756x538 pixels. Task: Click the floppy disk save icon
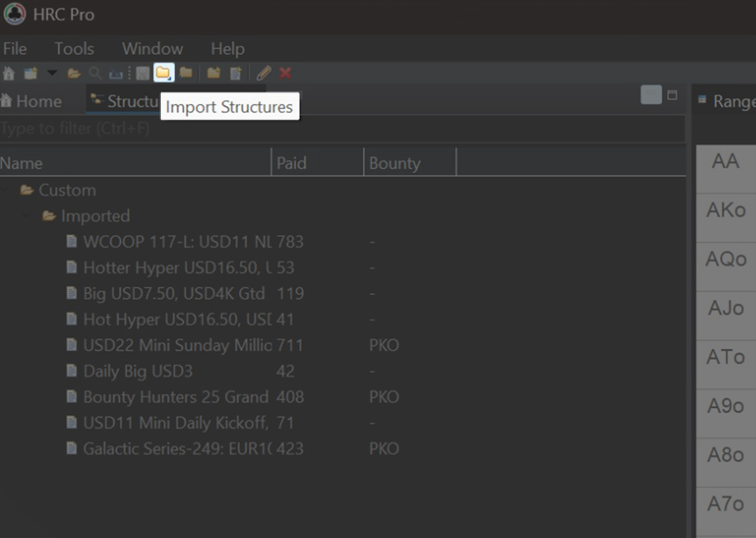(x=143, y=73)
